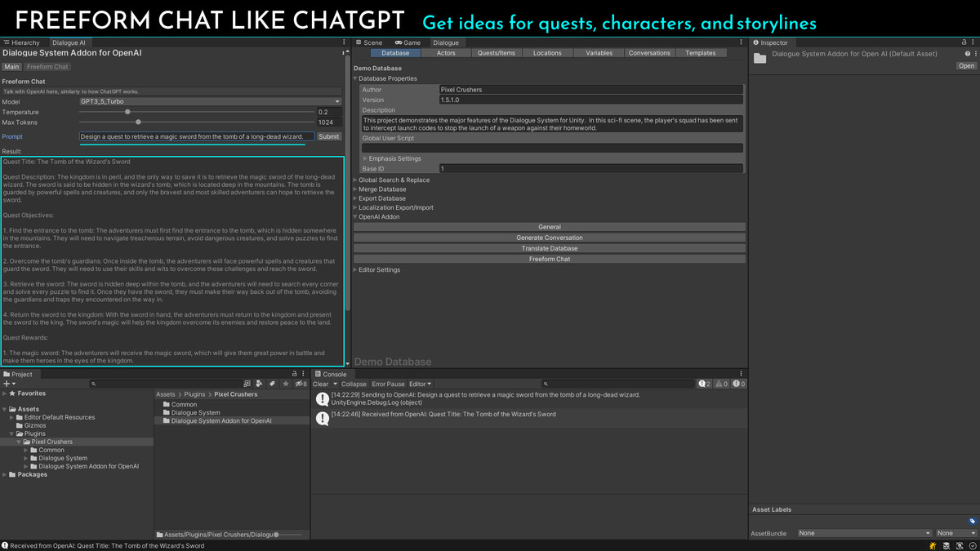Toggle the Inspector panel lock icon
The height and width of the screenshot is (551, 980).
[964, 42]
